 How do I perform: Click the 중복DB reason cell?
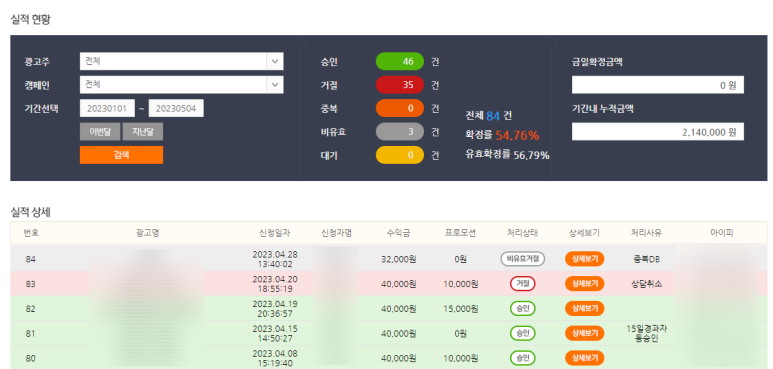click(x=646, y=259)
